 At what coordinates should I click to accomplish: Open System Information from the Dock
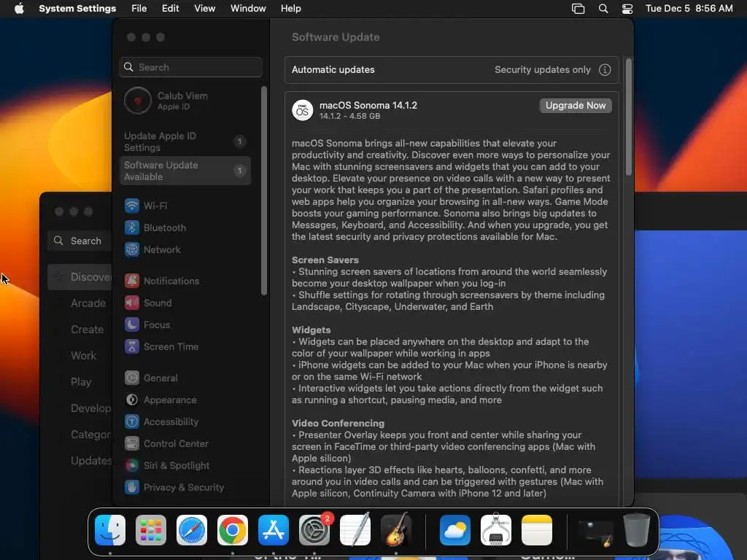coord(496,530)
